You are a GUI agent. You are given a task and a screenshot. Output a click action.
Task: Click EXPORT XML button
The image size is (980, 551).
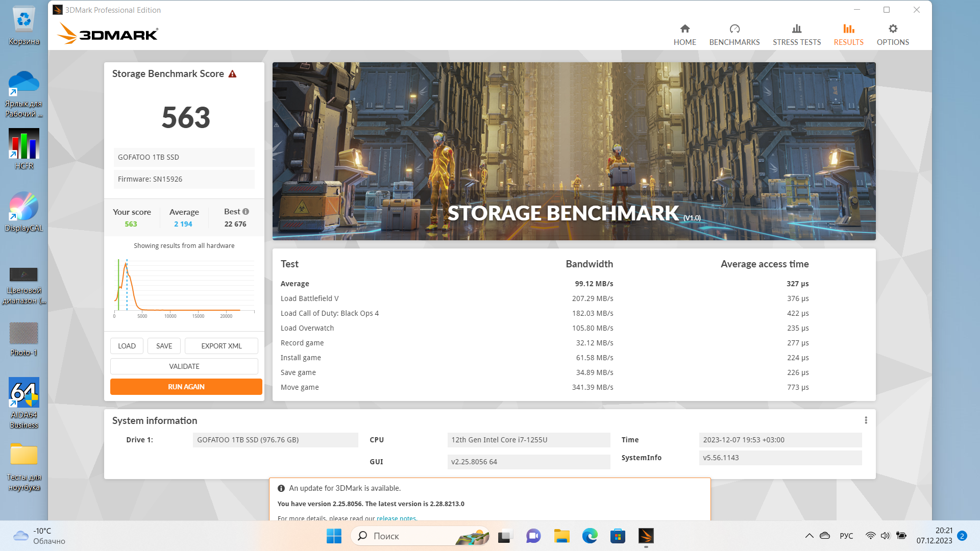[x=221, y=346]
